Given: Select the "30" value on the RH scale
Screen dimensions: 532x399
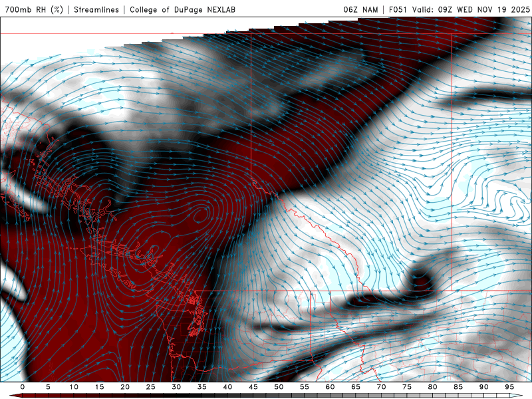Looking at the screenshot, I should pos(176,387).
